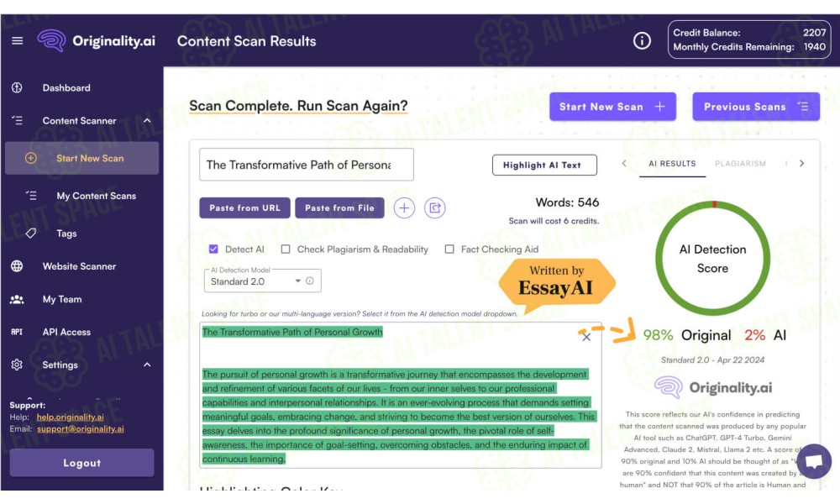The width and height of the screenshot is (840, 504).
Task: Open the help.originality.ai link
Action: [x=71, y=417]
